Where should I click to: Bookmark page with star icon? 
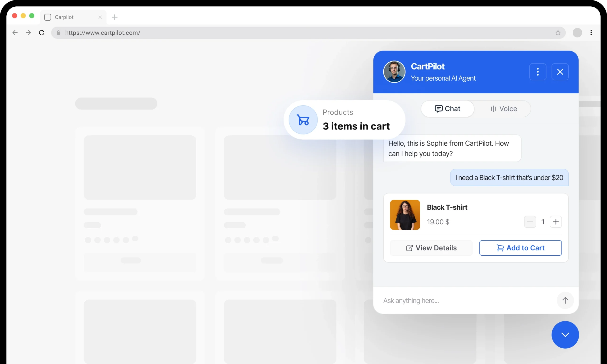558,33
